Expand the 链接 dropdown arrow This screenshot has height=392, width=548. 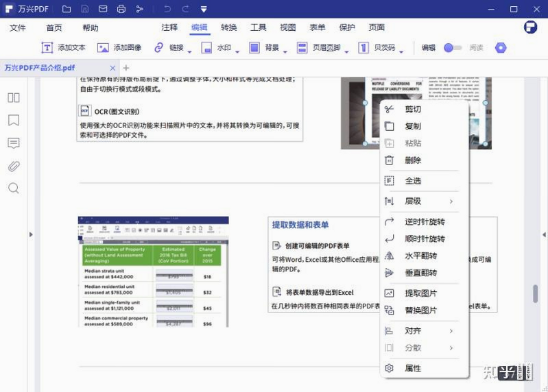(190, 52)
